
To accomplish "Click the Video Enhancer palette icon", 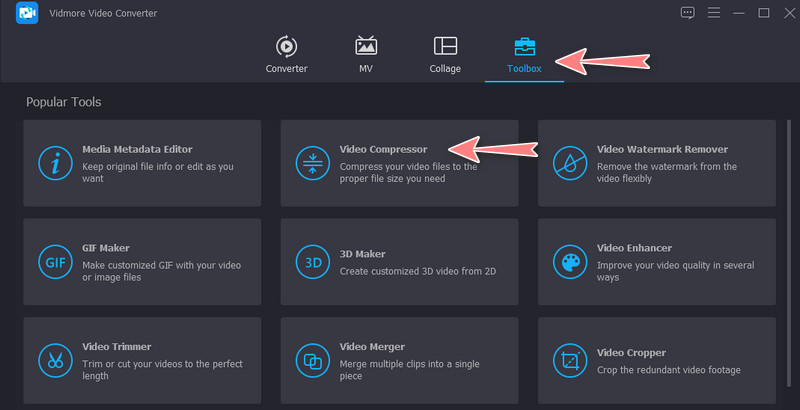I will click(569, 262).
